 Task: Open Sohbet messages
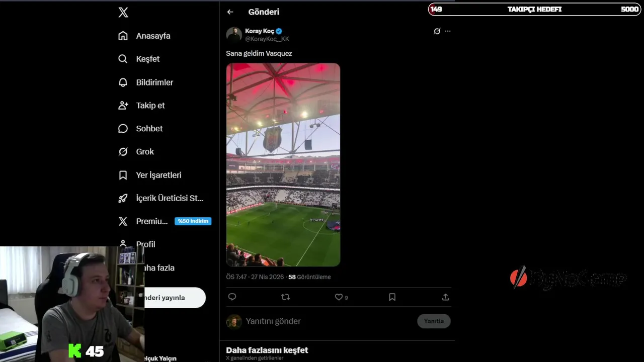point(140,128)
